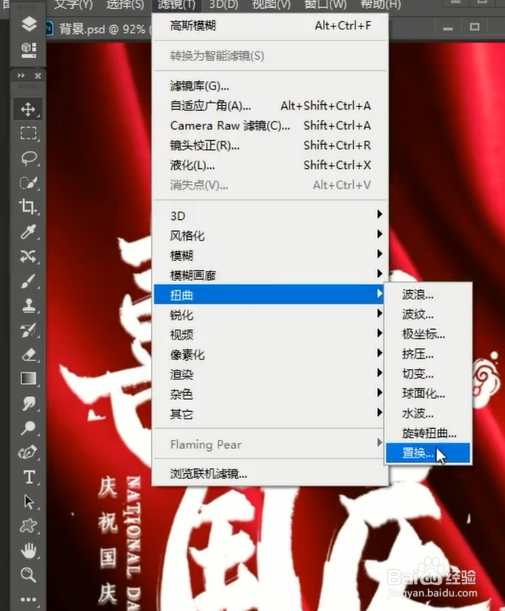Select the Gradient tool
This screenshot has height=611, width=505.
[28, 378]
